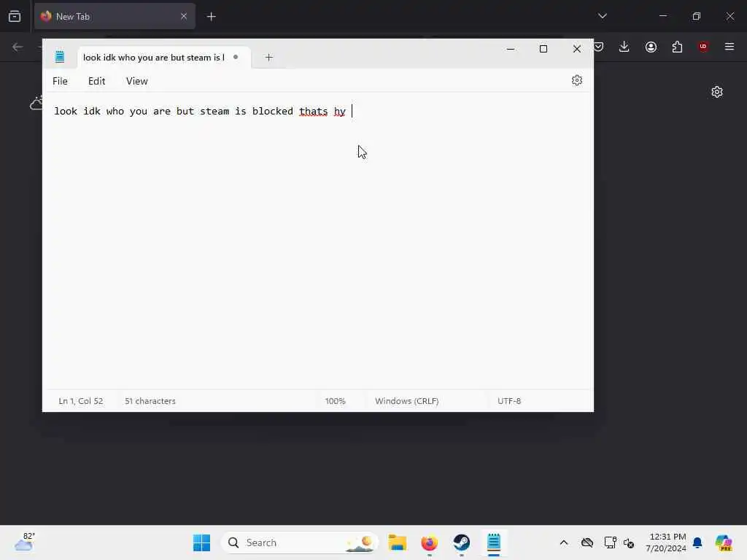Go back in Firefox
This screenshot has height=560, width=747.
coord(18,47)
